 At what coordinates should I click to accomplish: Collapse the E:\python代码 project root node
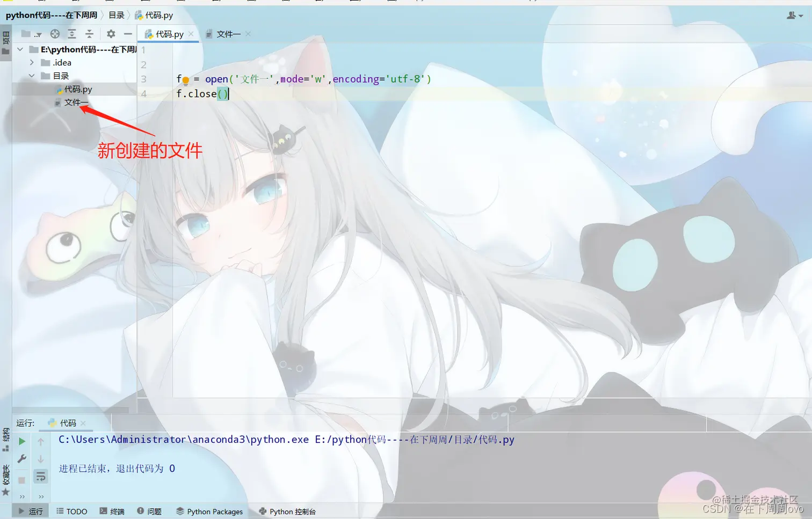pyautogui.click(x=20, y=49)
